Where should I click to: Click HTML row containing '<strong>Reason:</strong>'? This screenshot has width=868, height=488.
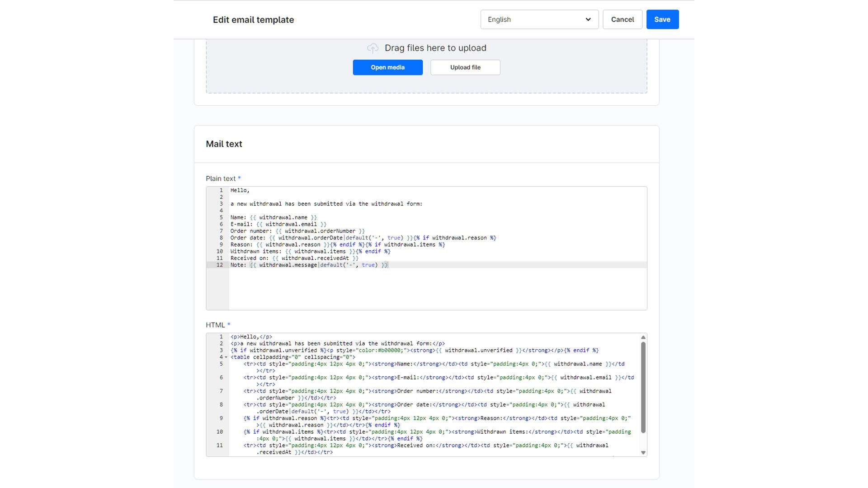click(437, 421)
